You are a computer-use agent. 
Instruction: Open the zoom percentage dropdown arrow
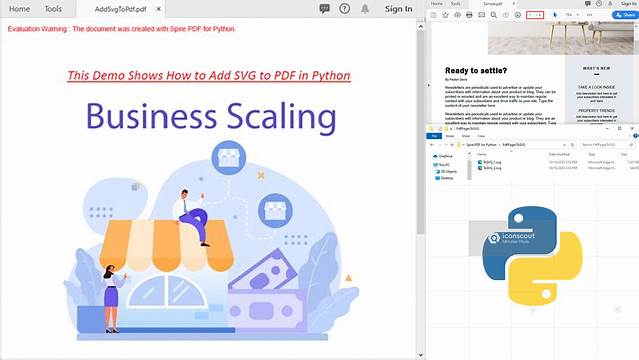click(x=577, y=15)
